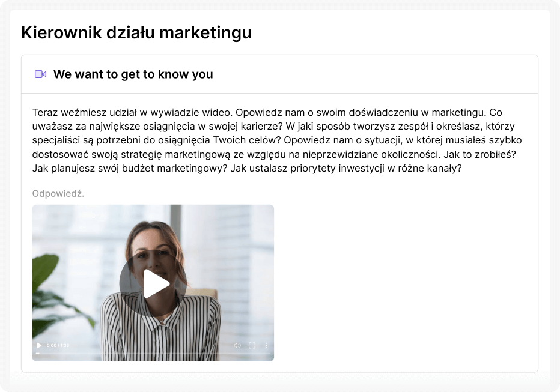Click the 'Odpowiedź.' label above the video

[58, 194]
